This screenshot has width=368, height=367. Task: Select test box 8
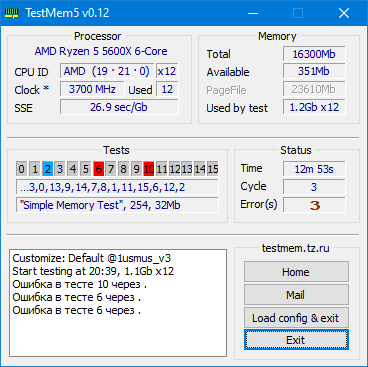click(x=124, y=169)
